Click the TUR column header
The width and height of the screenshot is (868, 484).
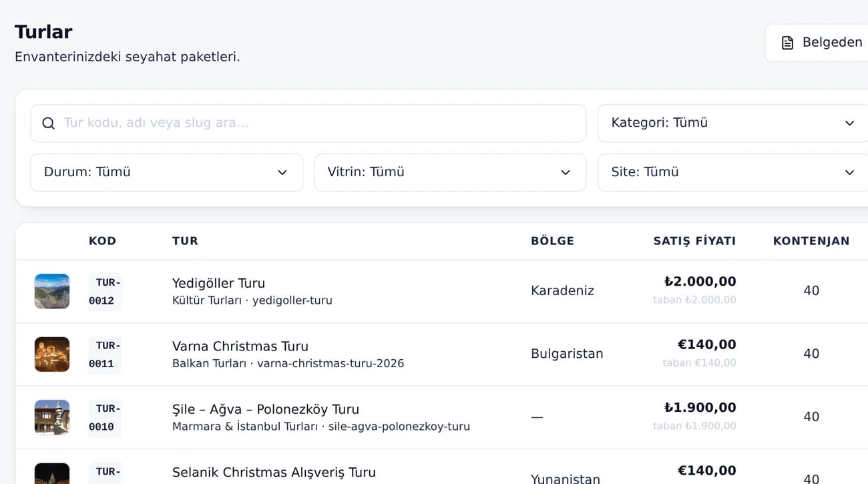[x=185, y=241]
